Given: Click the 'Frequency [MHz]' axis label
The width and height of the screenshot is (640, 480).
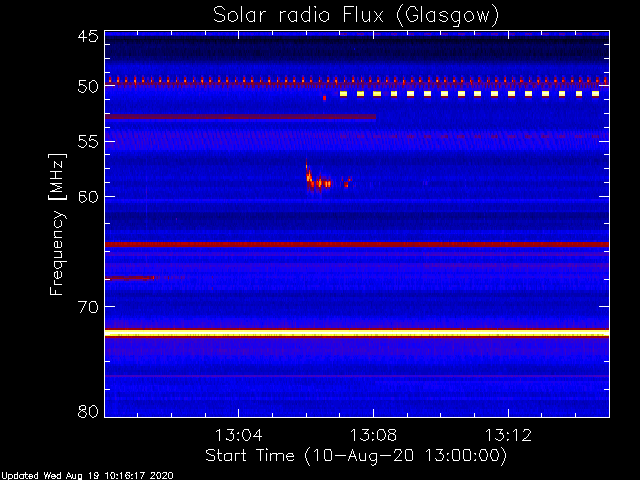Looking at the screenshot, I should coord(57,224).
